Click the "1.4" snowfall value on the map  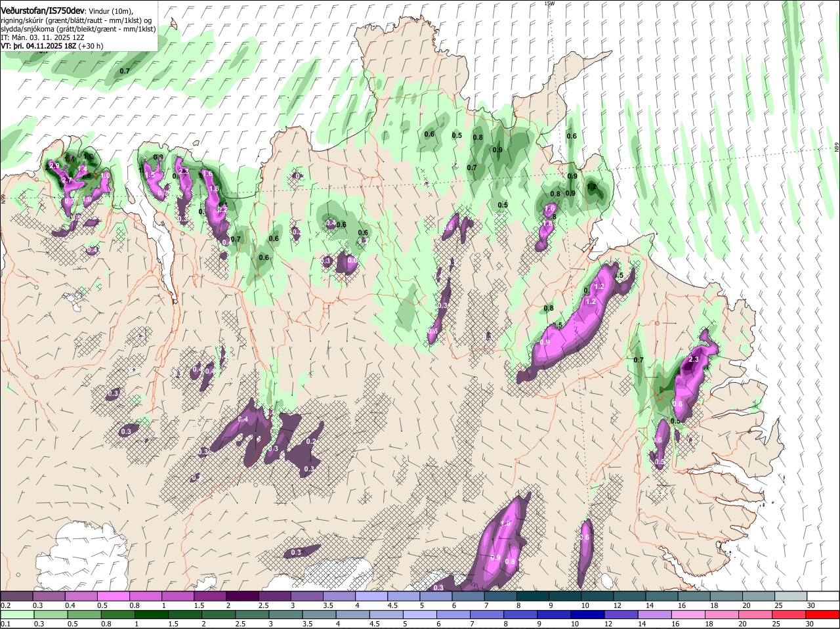tap(82, 169)
